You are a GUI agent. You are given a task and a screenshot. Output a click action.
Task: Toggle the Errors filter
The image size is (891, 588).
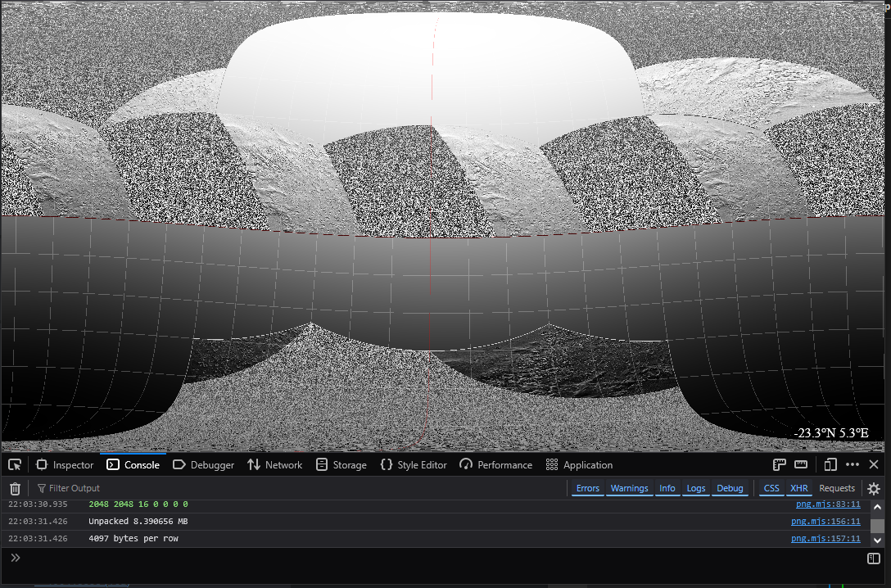click(587, 488)
